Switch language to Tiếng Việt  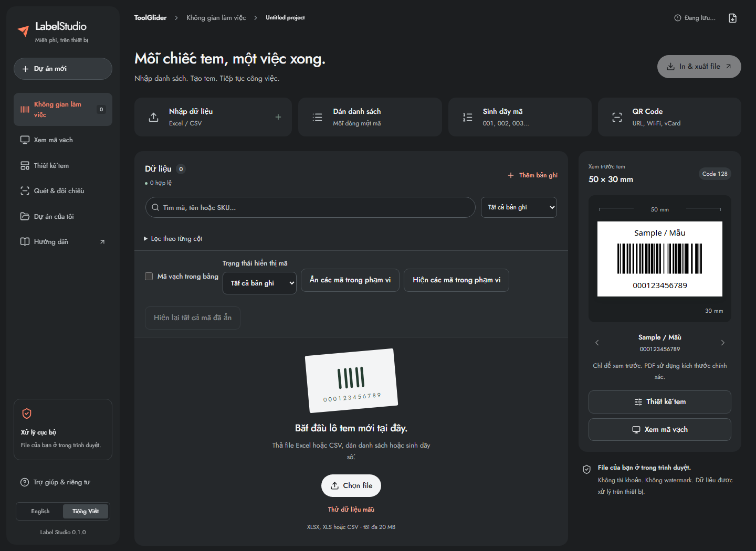tap(86, 512)
